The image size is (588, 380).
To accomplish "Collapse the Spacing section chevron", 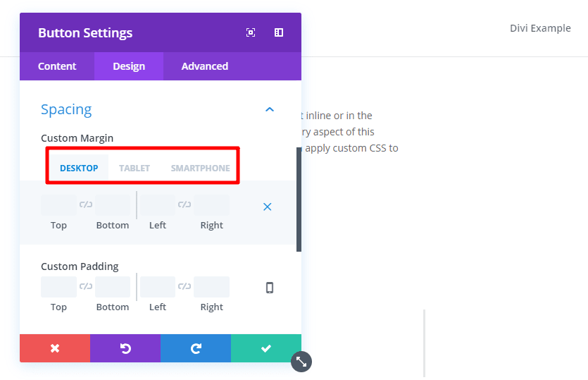I will 269,109.
